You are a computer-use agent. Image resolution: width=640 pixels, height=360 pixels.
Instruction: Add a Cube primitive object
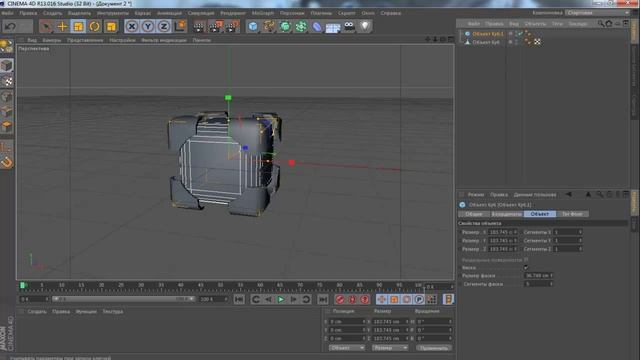click(x=253, y=27)
